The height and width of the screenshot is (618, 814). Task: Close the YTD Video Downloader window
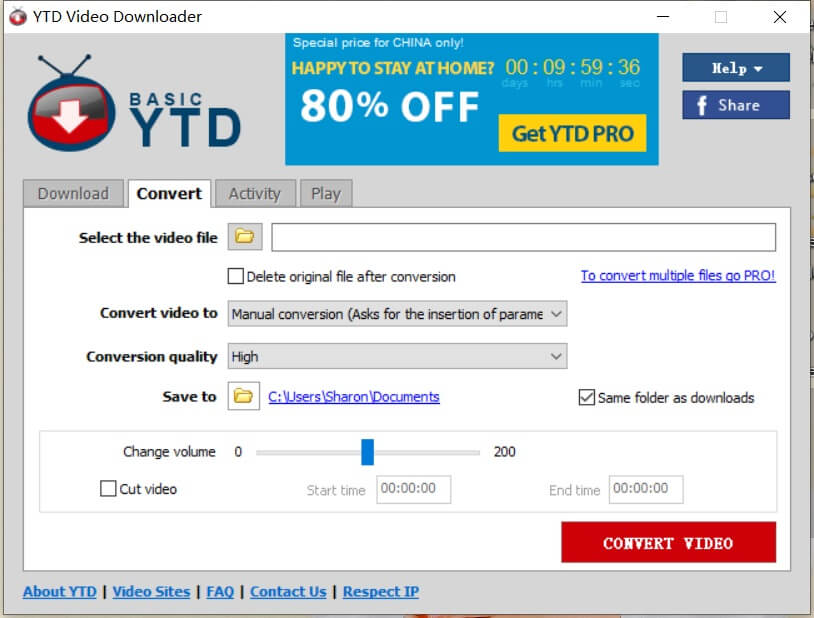(x=780, y=17)
